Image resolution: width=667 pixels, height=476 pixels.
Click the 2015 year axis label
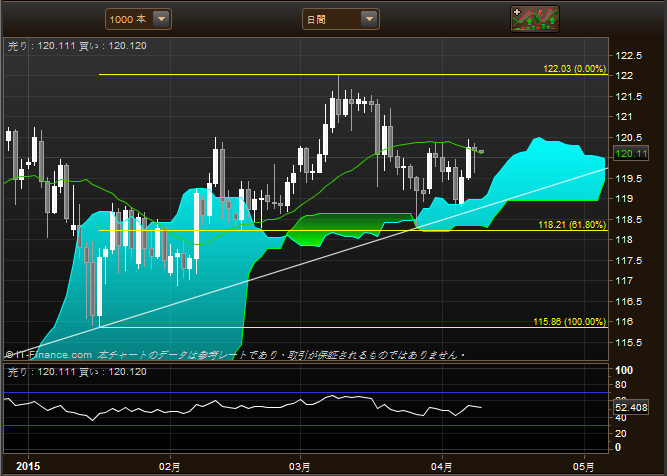28,466
